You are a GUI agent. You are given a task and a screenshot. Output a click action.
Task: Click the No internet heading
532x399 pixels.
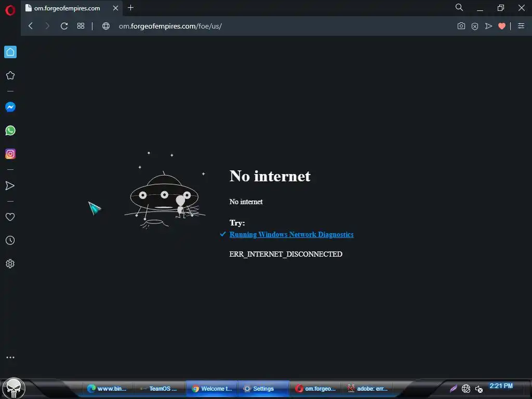point(270,176)
